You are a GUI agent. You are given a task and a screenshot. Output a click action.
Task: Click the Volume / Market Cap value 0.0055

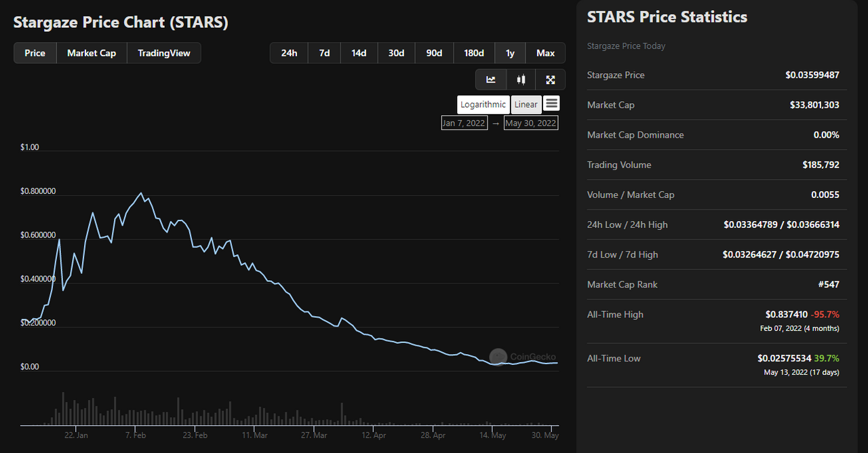pyautogui.click(x=825, y=195)
